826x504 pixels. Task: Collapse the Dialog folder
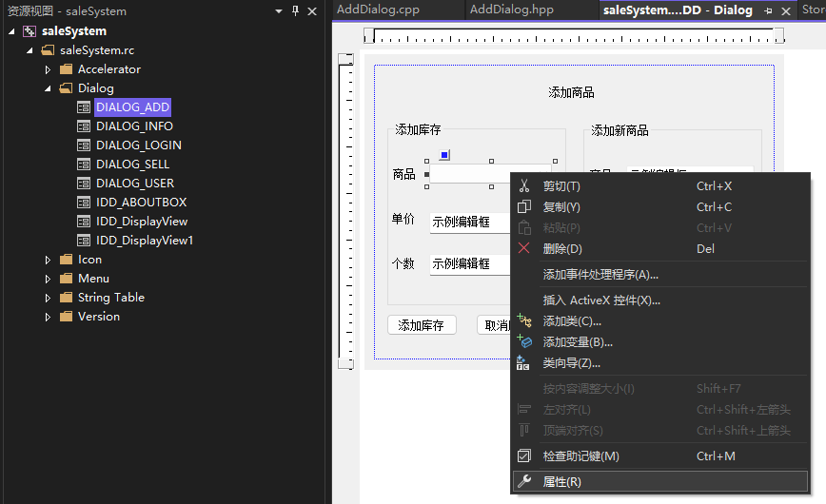coord(48,88)
